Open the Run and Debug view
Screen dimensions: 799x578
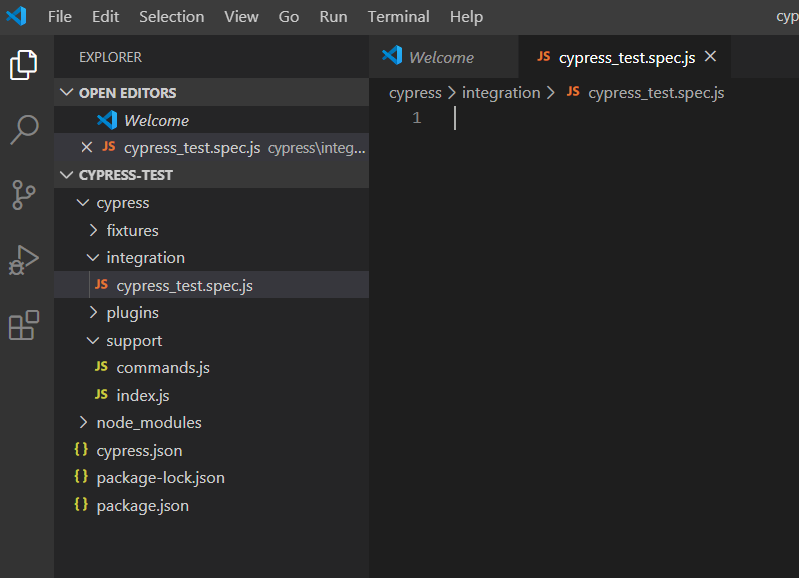(23, 260)
